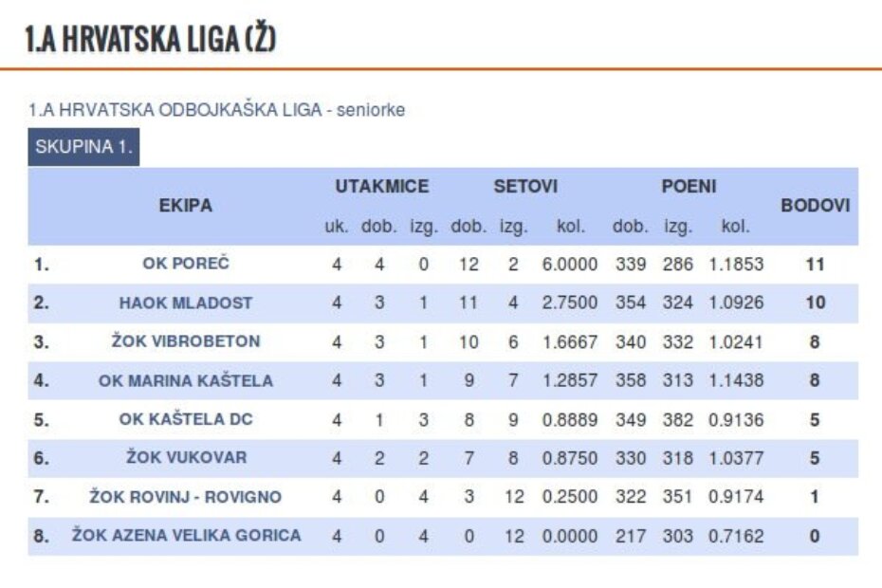This screenshot has height=588, width=882.
Task: Click HAOK MLADOST's 10 points value
Action: (815, 303)
